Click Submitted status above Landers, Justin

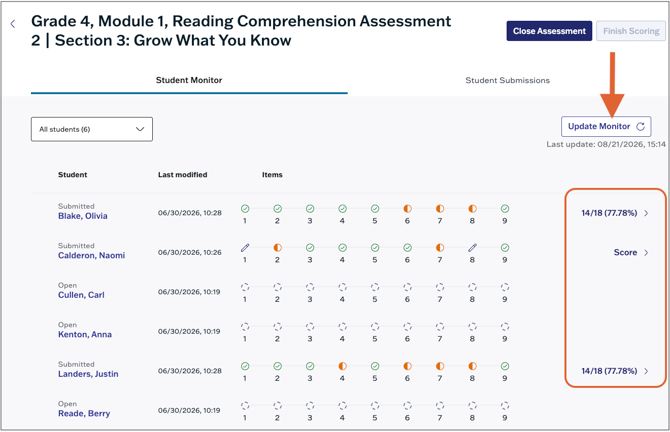coord(76,364)
